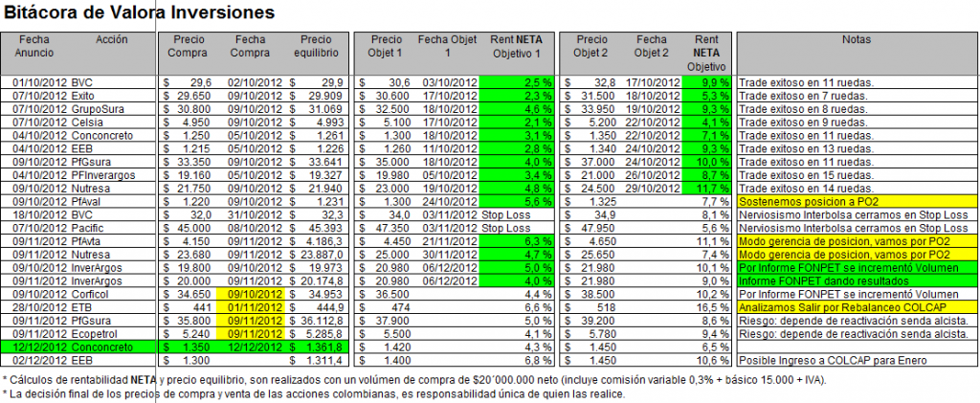Image resolution: width=980 pixels, height=403 pixels.
Task: Click yellow note 'Analizamos Salir por Rebalanceo COLCAP'
Action: tap(857, 307)
